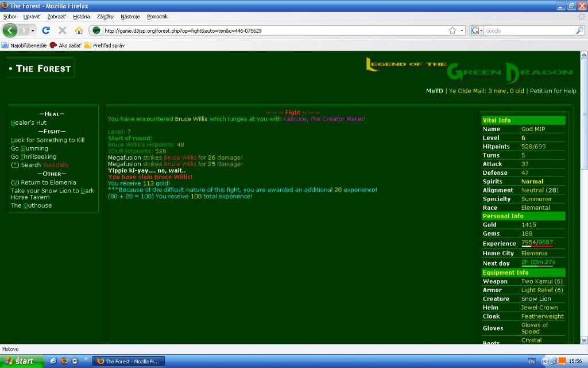Screen dimensions: 588x368
Task: Click the Healer's Hut link
Action: pyautogui.click(x=29, y=122)
